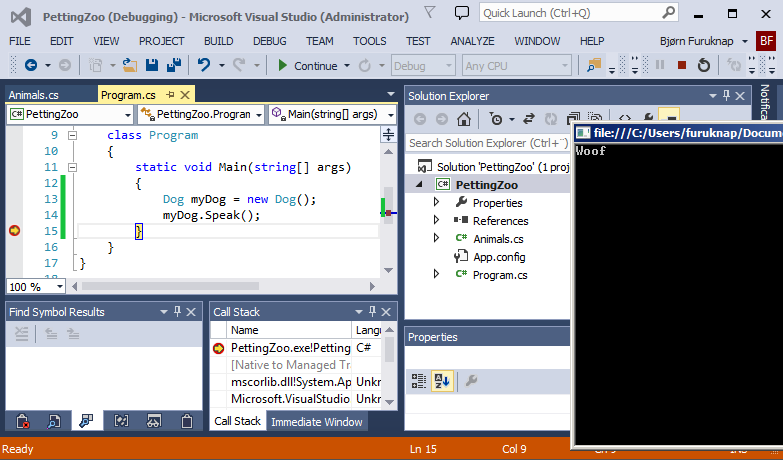Expand the Properties node in Solution Explorer
Viewport: 783px width, 460px height.
(x=436, y=202)
